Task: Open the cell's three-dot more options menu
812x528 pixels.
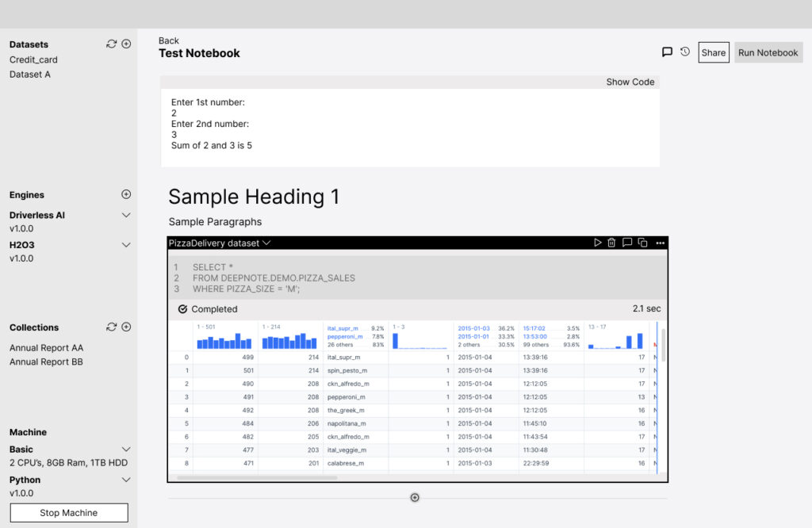Action: [660, 243]
